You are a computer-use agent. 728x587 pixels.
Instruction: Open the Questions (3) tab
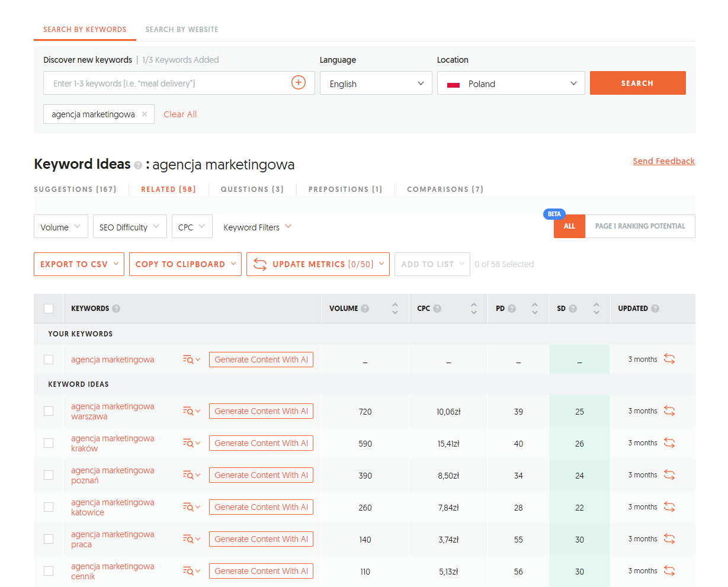click(252, 190)
